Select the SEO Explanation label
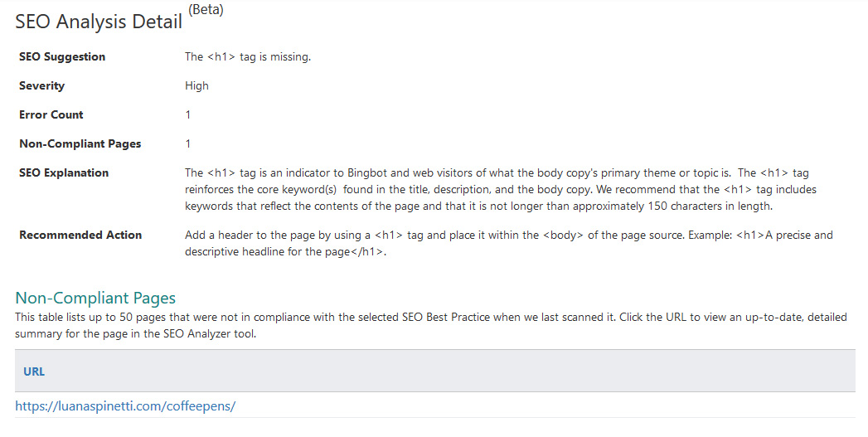The width and height of the screenshot is (868, 437). 64,173
